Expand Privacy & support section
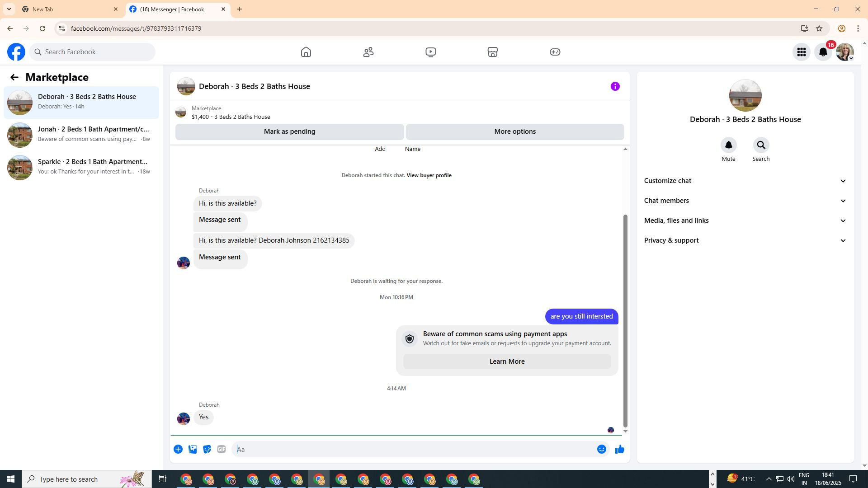 [x=745, y=240]
